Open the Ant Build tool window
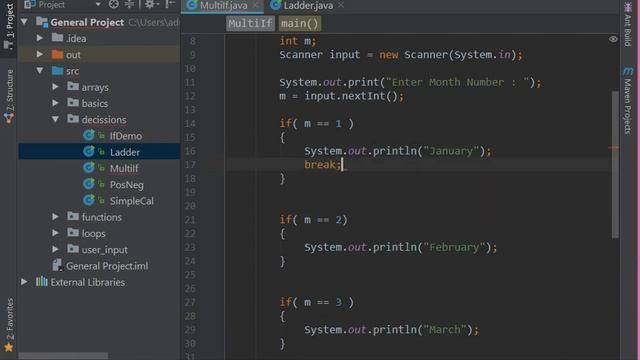This screenshot has width=640, height=360. [628, 24]
